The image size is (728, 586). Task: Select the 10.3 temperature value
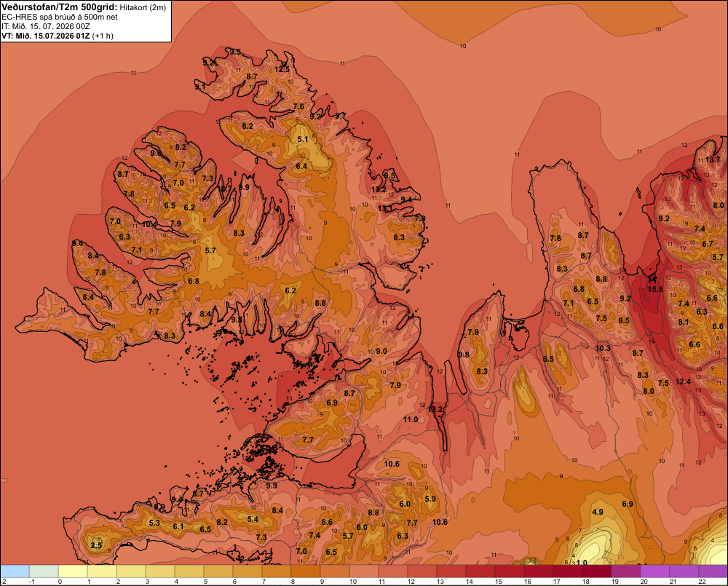(603, 348)
